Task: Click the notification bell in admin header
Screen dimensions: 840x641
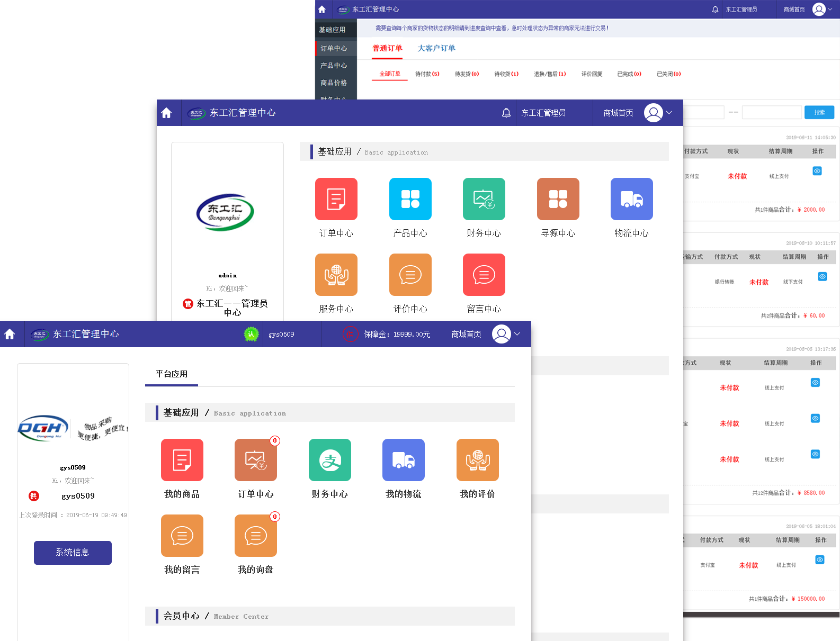Action: pos(506,113)
